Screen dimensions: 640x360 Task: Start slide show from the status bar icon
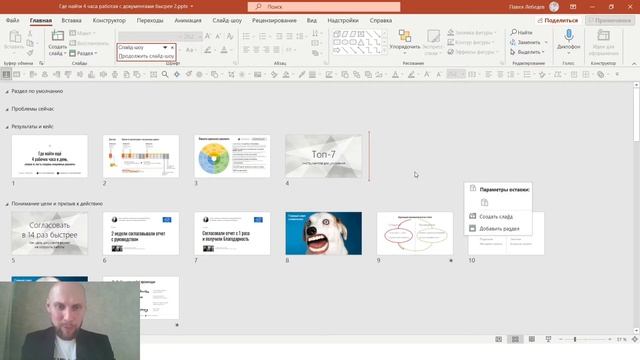pos(548,339)
